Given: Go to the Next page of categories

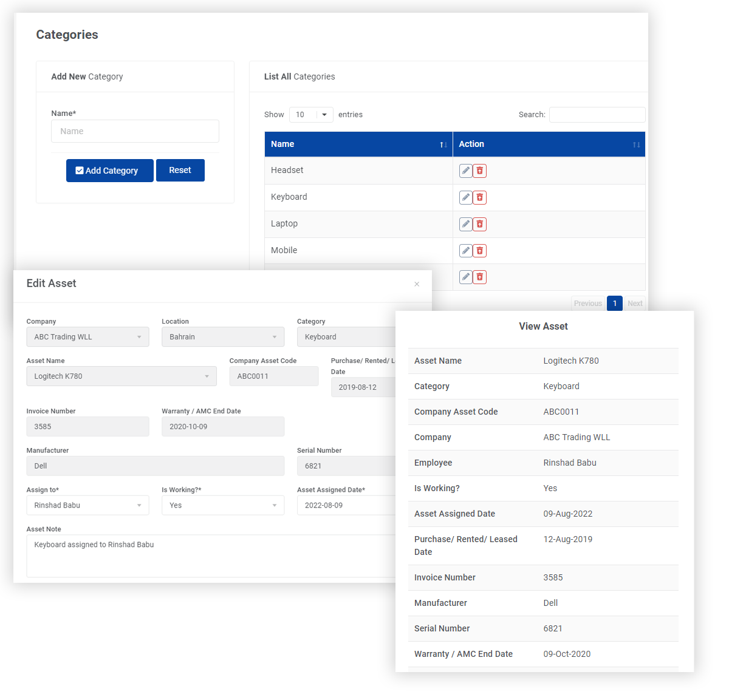Looking at the screenshot, I should tap(635, 303).
